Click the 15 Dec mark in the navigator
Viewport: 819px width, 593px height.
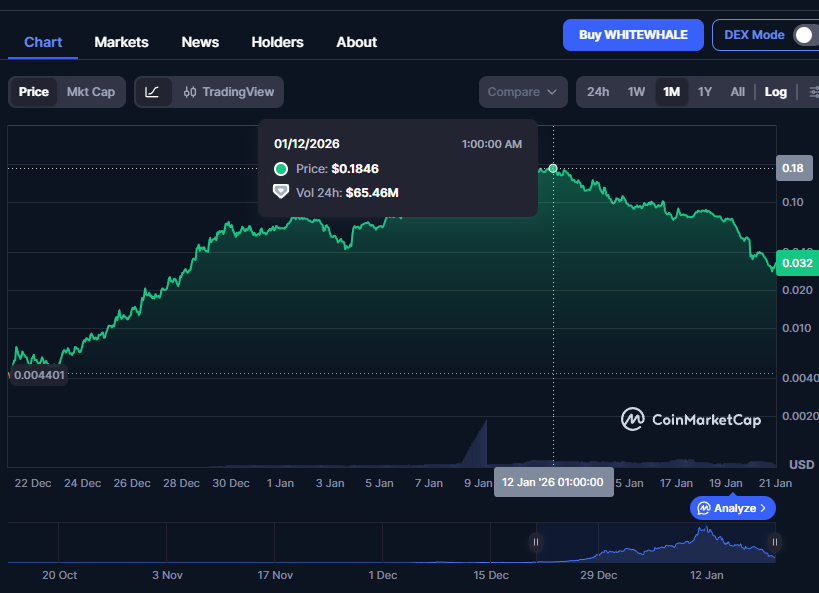490,575
